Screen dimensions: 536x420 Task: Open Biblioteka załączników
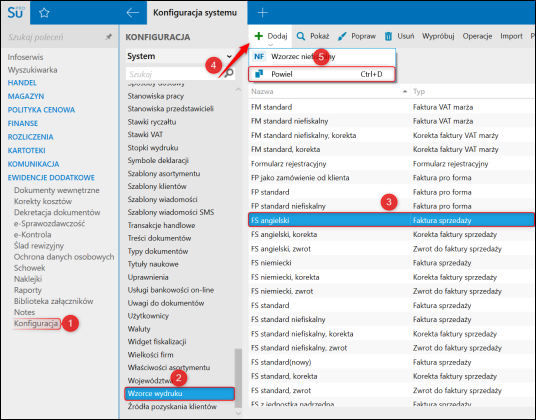tap(54, 301)
